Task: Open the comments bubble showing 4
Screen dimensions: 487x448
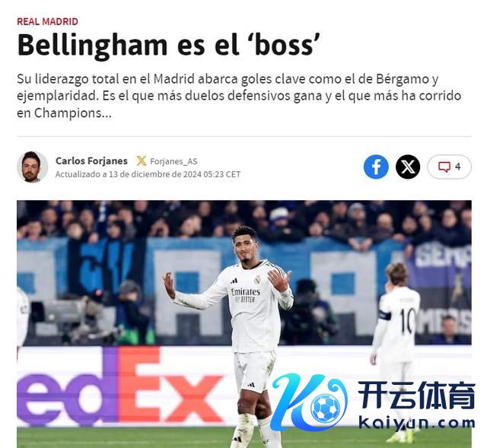Action: (449, 167)
